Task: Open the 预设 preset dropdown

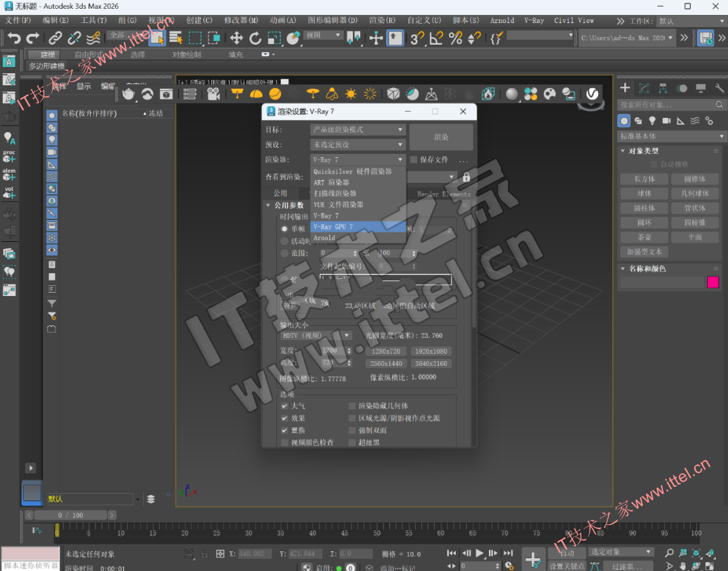Action: 358,144
